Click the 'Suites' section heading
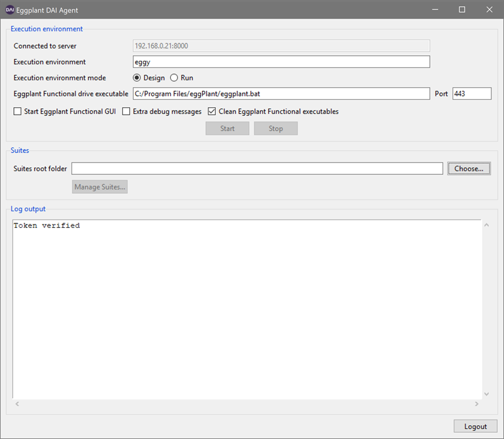 (x=19, y=151)
